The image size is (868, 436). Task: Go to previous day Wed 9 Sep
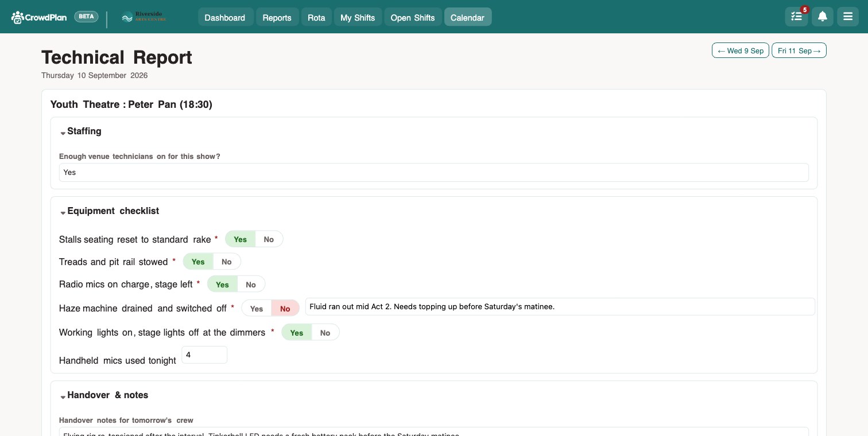(x=741, y=50)
